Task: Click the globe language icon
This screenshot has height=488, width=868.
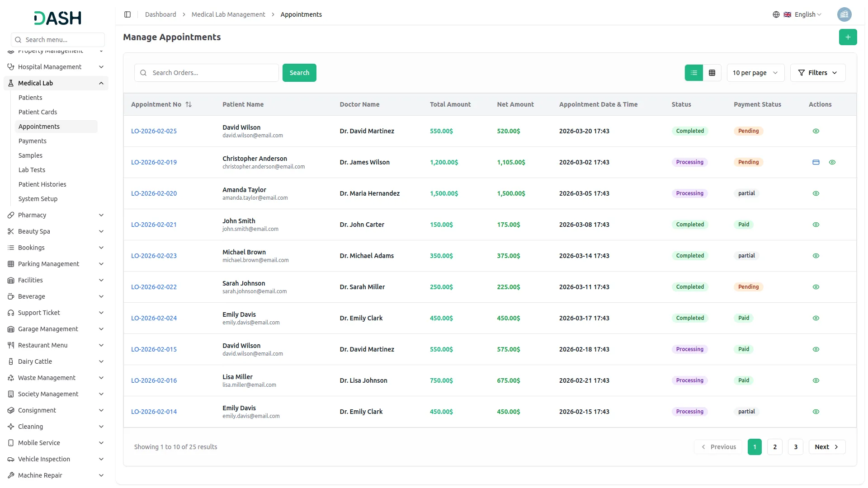Action: pos(776,14)
